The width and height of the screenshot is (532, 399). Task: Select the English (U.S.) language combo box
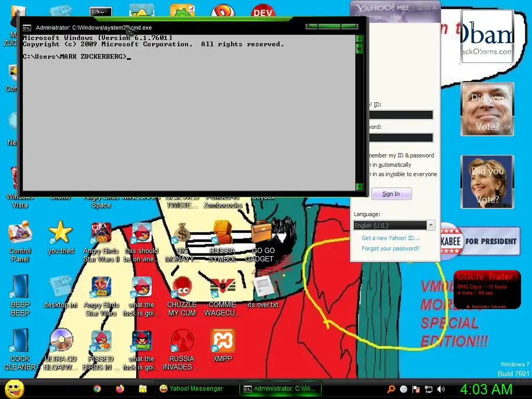pyautogui.click(x=394, y=225)
